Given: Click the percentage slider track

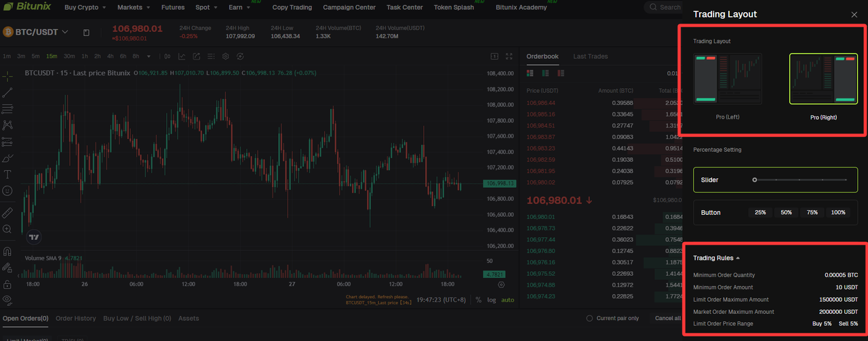Looking at the screenshot, I should pos(800,180).
